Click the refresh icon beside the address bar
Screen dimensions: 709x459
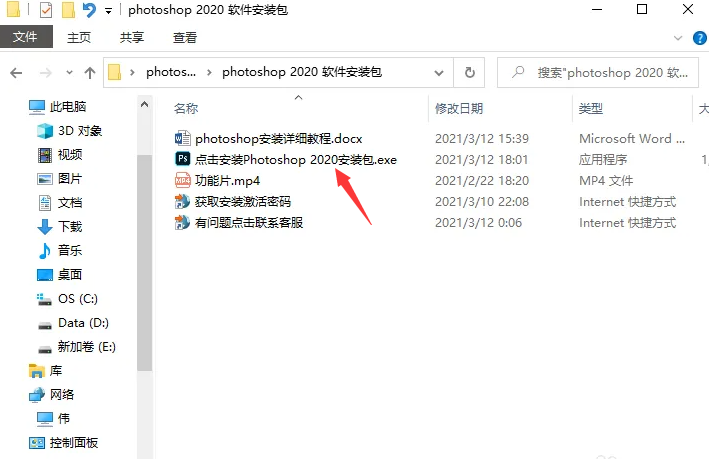coord(469,72)
